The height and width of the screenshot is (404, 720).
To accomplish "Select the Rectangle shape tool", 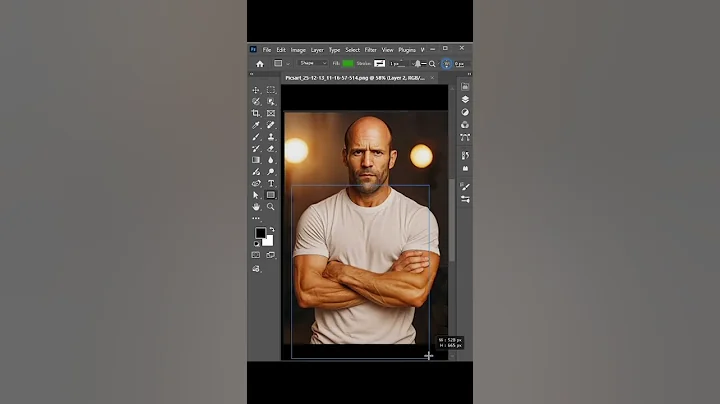I will pyautogui.click(x=271, y=195).
